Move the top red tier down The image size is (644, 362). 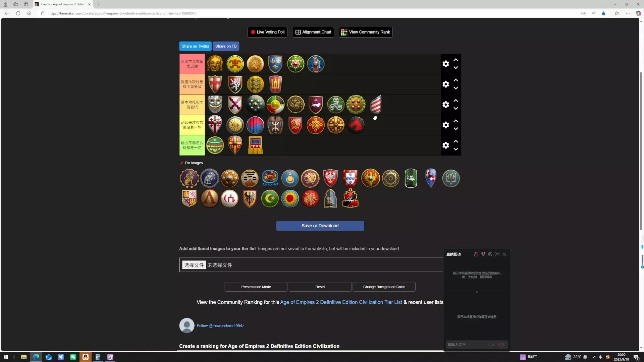[x=456, y=68]
